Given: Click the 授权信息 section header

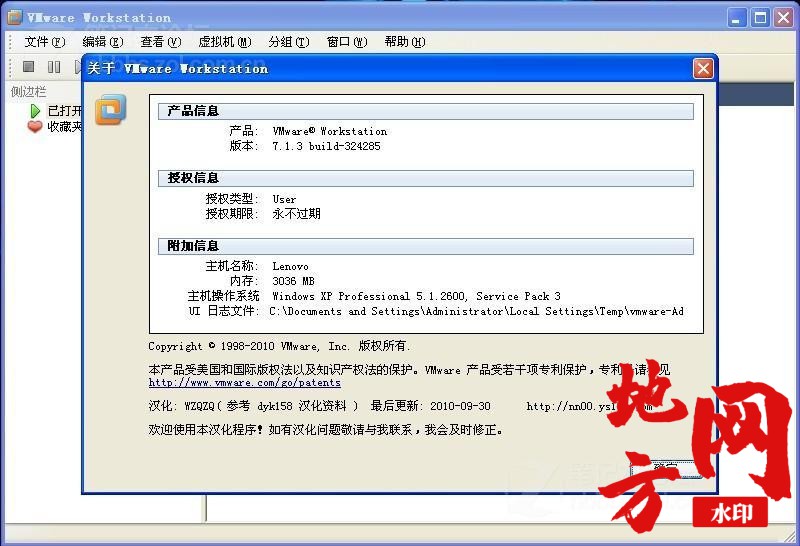Looking at the screenshot, I should tap(426, 178).
